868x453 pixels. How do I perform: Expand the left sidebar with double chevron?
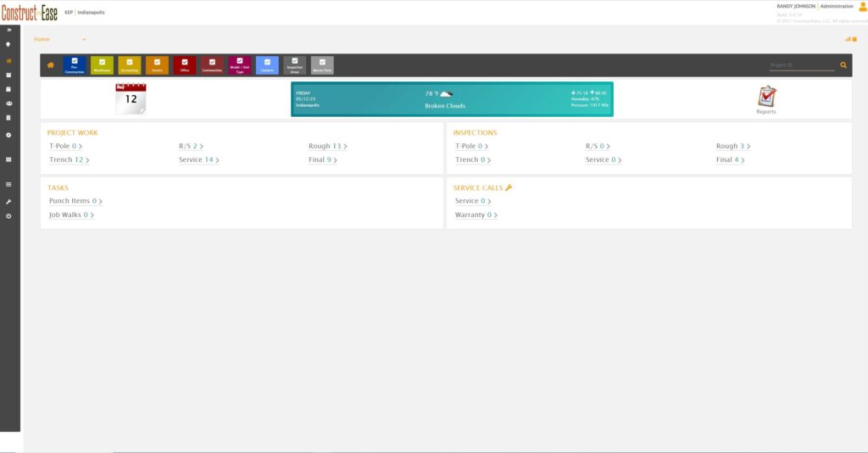pyautogui.click(x=8, y=30)
